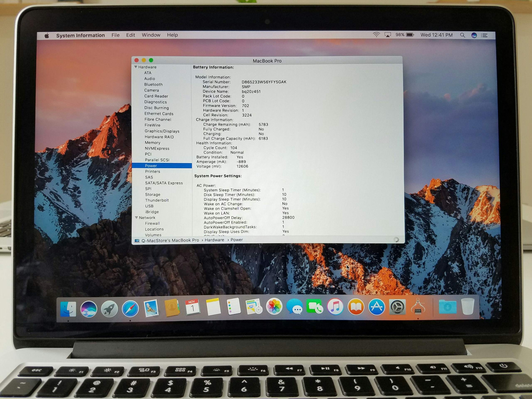Open the Photos app in the Dock

tap(274, 307)
